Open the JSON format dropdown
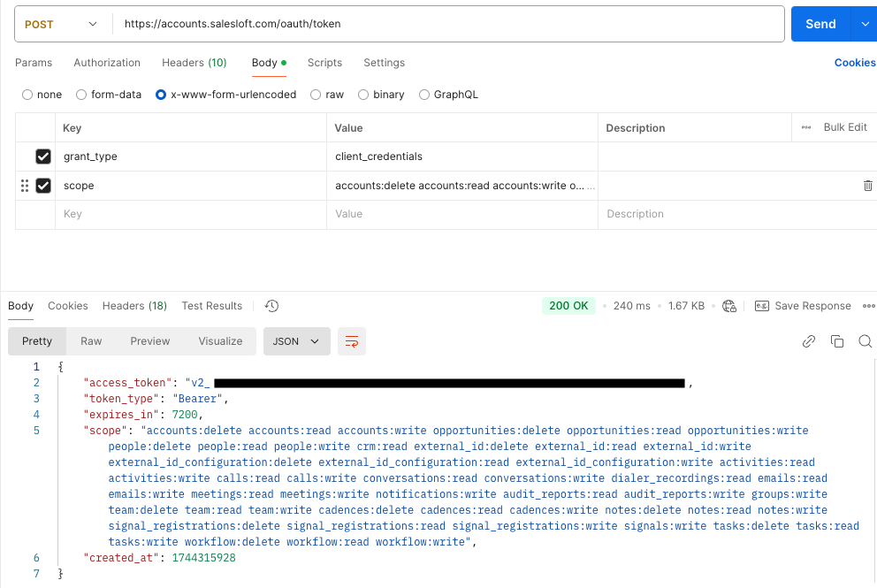This screenshot has height=588, width=877. [296, 341]
